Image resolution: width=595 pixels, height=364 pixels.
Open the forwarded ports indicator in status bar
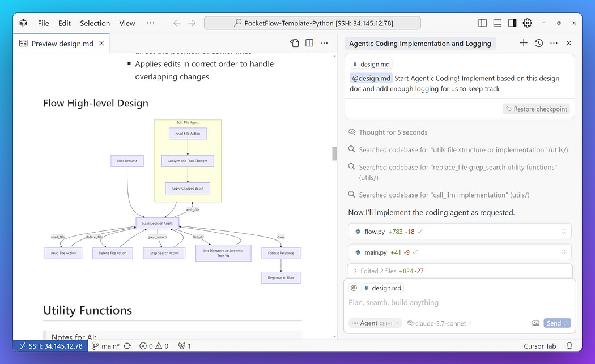(x=184, y=346)
